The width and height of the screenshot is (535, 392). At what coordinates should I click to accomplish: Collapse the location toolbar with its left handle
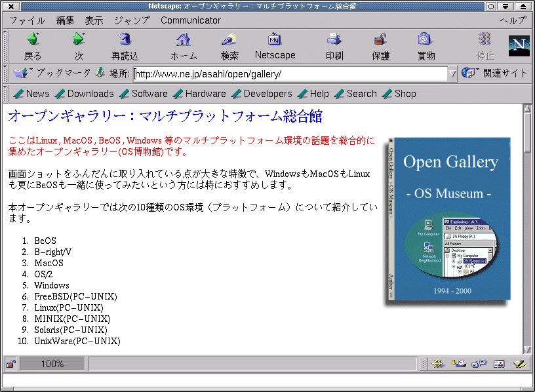tap(5, 73)
